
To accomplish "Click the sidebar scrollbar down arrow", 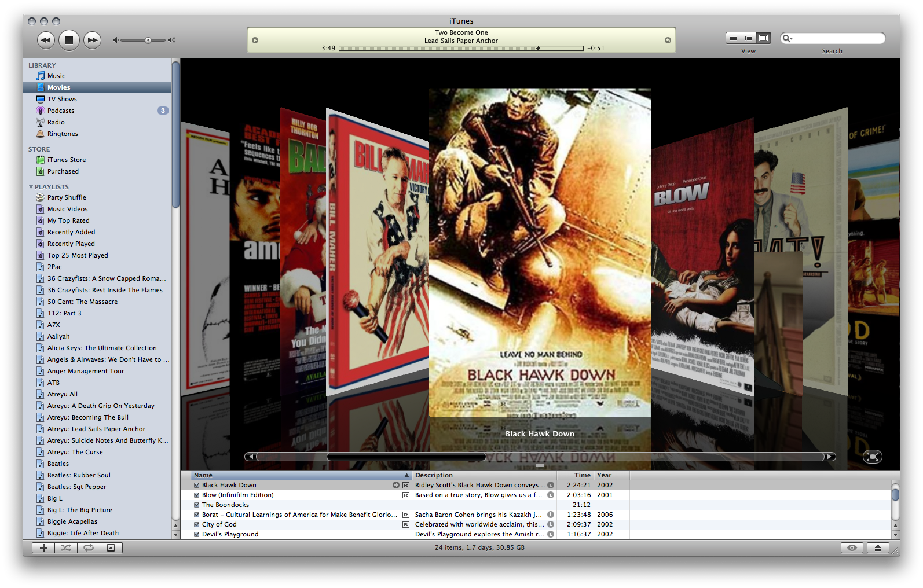I will [176, 535].
